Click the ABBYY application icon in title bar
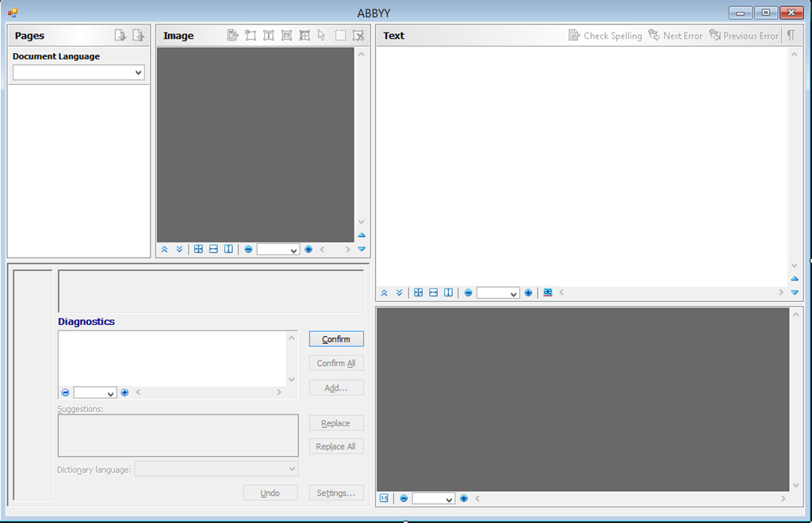 click(x=13, y=13)
